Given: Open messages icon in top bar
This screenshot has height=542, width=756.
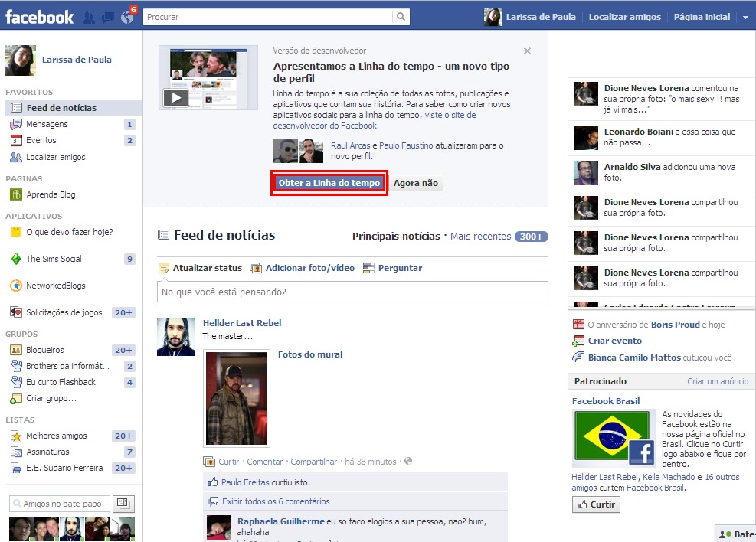Looking at the screenshot, I should (107, 18).
